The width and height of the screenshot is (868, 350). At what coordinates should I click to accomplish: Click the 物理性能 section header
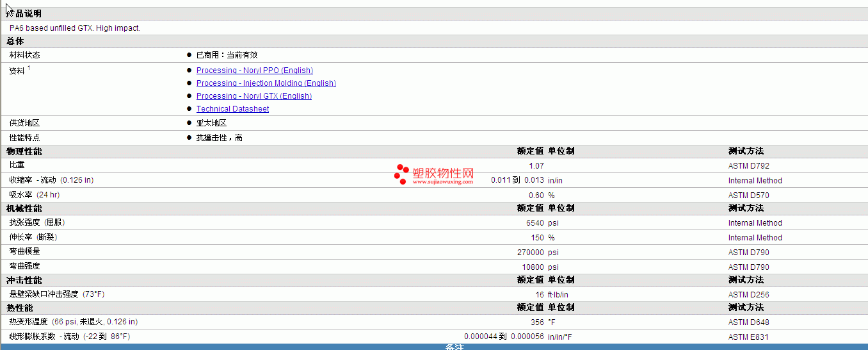click(24, 151)
